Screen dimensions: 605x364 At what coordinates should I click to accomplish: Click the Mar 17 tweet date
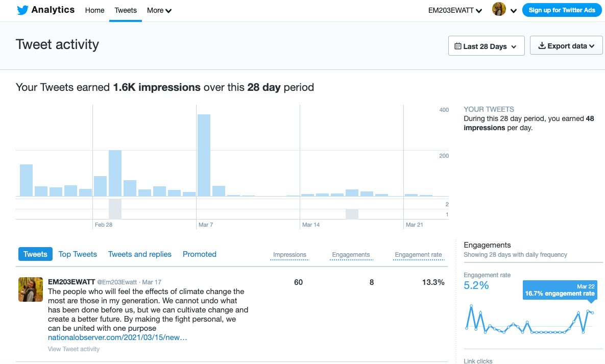[x=152, y=282]
